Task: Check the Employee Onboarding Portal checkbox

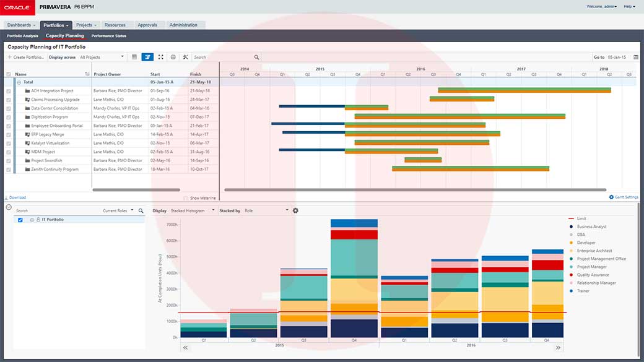Action: click(9, 126)
